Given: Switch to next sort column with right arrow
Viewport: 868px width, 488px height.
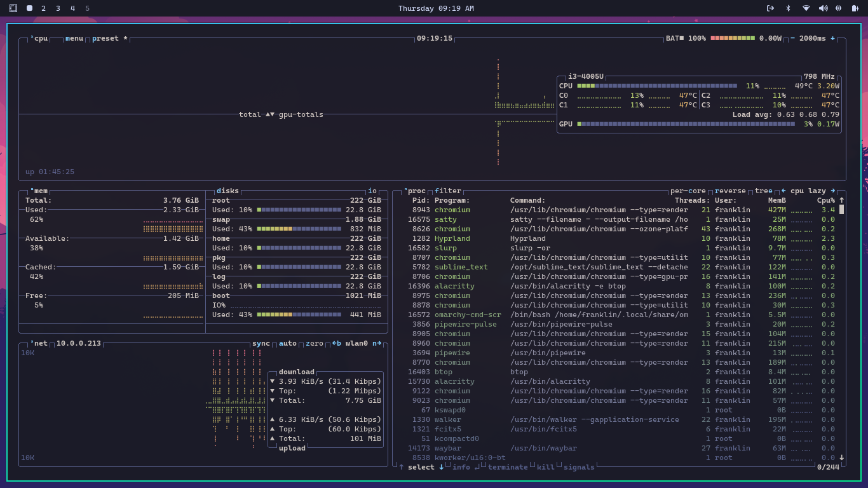Looking at the screenshot, I should pos(832,191).
